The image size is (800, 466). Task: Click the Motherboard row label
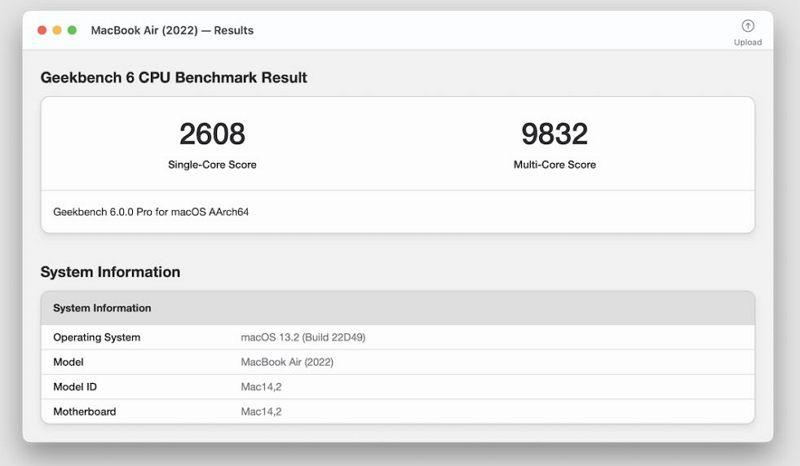coord(85,411)
